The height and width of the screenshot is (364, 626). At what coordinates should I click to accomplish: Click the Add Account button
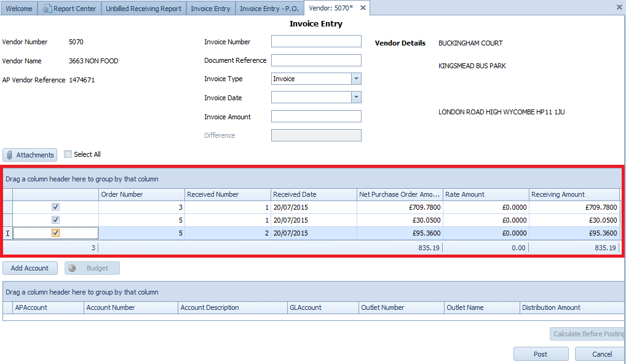click(30, 268)
